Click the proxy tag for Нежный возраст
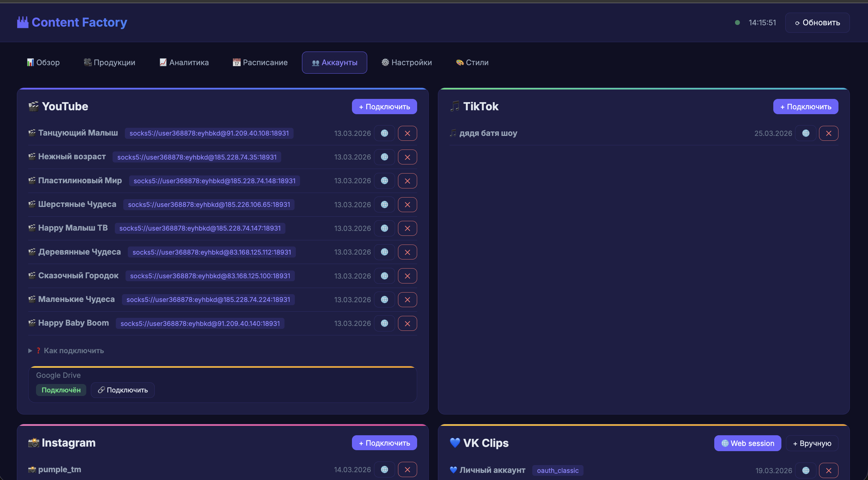The image size is (868, 480). click(x=197, y=157)
